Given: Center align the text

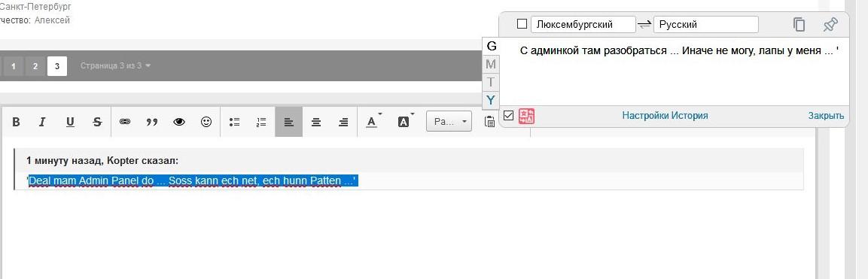Looking at the screenshot, I should coord(316,122).
